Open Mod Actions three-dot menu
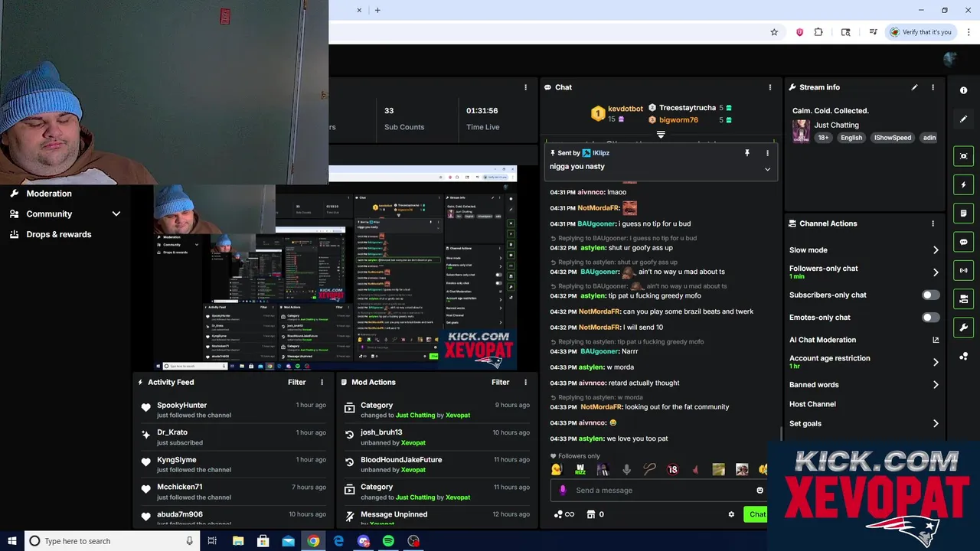Screen dimensions: 980x551 coord(525,382)
